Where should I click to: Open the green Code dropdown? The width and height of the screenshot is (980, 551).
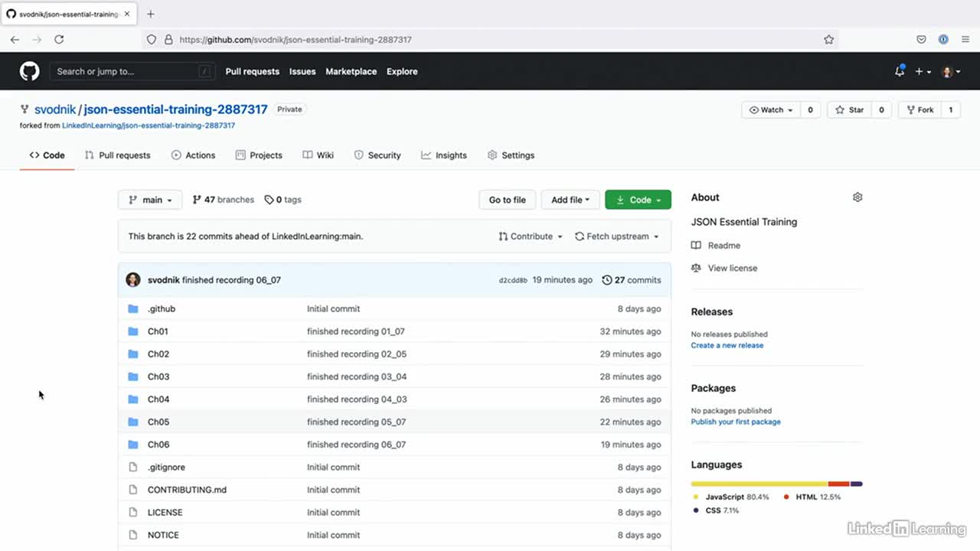(638, 200)
